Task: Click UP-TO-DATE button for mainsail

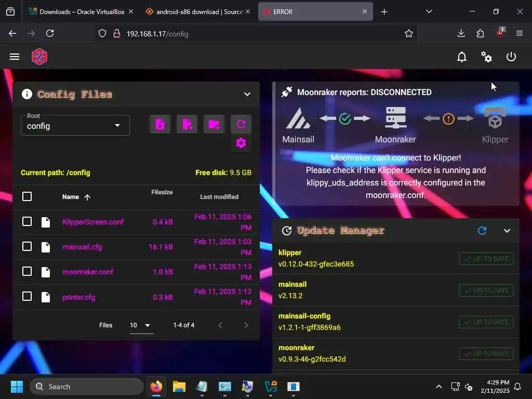Action: [486, 290]
